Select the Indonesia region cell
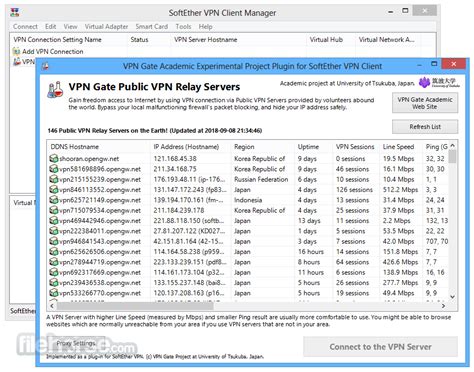The height and width of the screenshot is (372, 474). tap(248, 200)
